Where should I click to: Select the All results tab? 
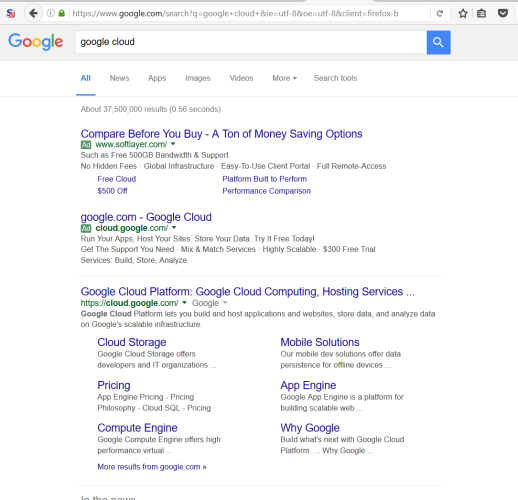(86, 78)
